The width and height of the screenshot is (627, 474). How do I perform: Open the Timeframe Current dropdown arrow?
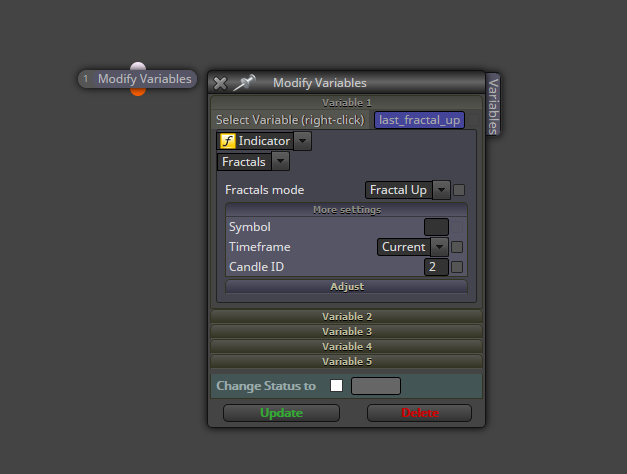pyautogui.click(x=439, y=247)
